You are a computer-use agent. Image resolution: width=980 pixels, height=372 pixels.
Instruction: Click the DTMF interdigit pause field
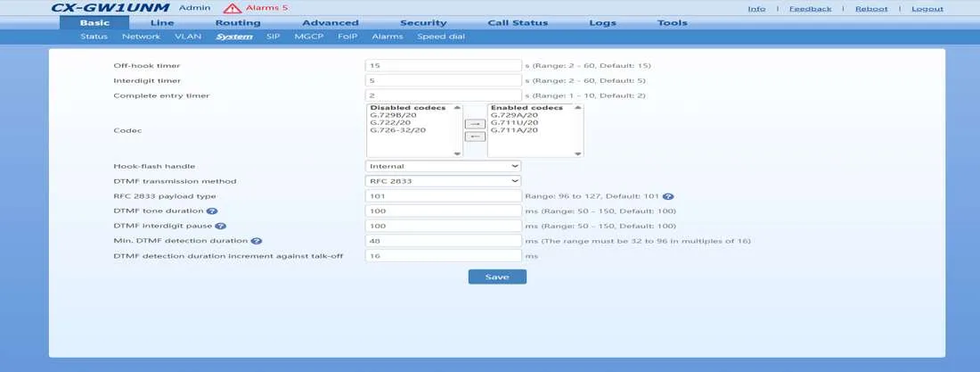[x=443, y=226]
